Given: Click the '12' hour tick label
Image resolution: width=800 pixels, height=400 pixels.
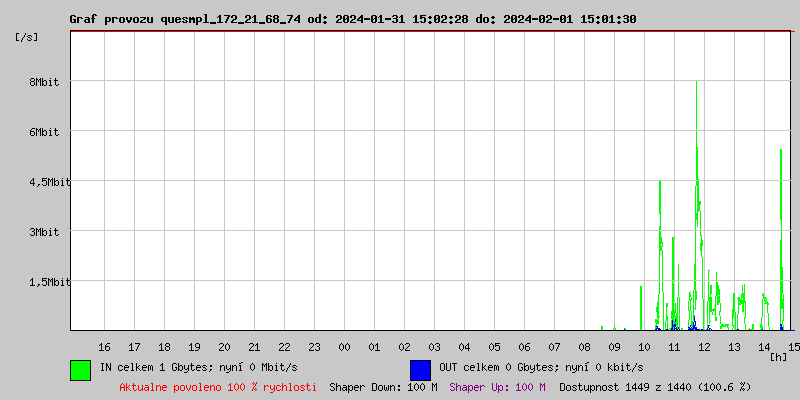Looking at the screenshot, I should [705, 347].
